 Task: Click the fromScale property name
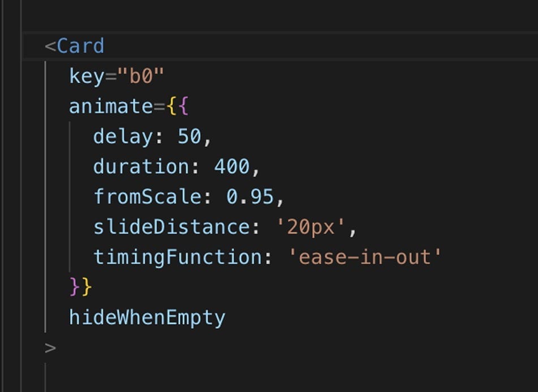pos(147,197)
